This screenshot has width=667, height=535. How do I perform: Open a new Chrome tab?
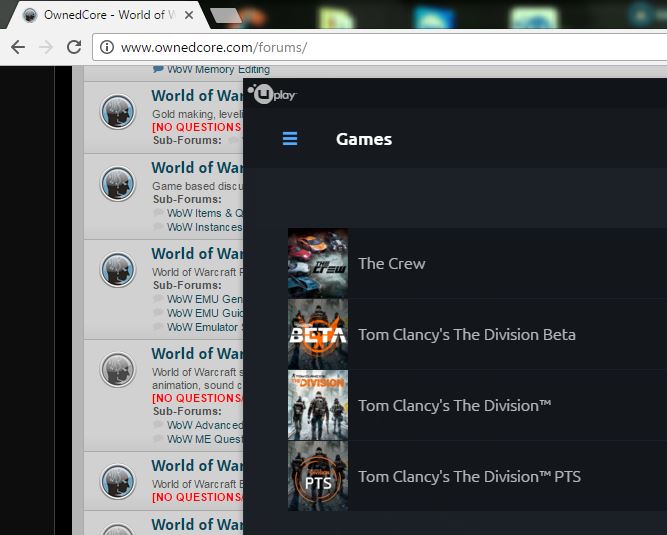[226, 16]
